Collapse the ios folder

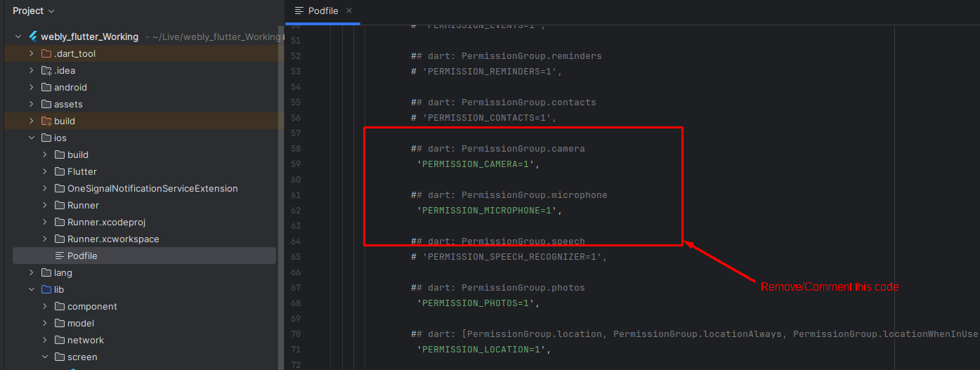(x=32, y=138)
